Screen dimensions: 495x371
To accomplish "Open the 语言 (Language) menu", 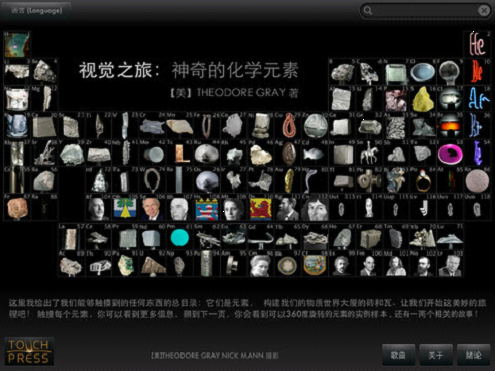I will [36, 11].
